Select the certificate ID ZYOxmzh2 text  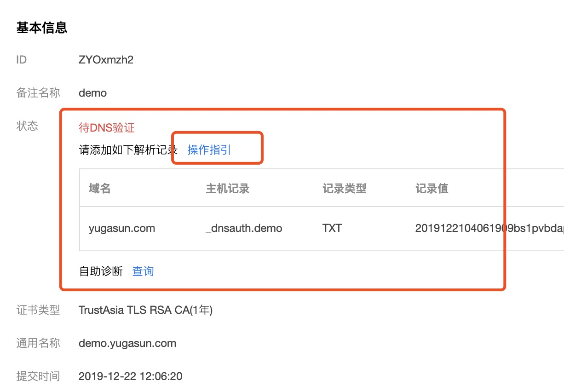point(106,60)
